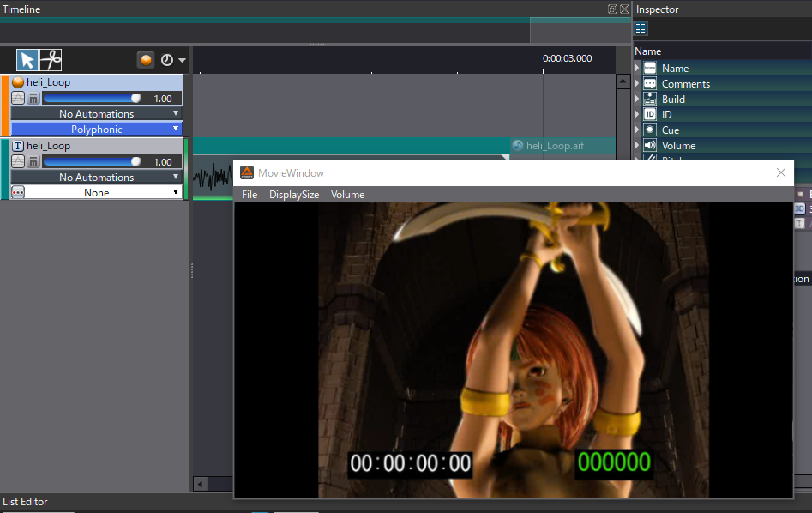This screenshot has height=513, width=812.
Task: Select the Cue label in Inspector
Action: coord(671,130)
